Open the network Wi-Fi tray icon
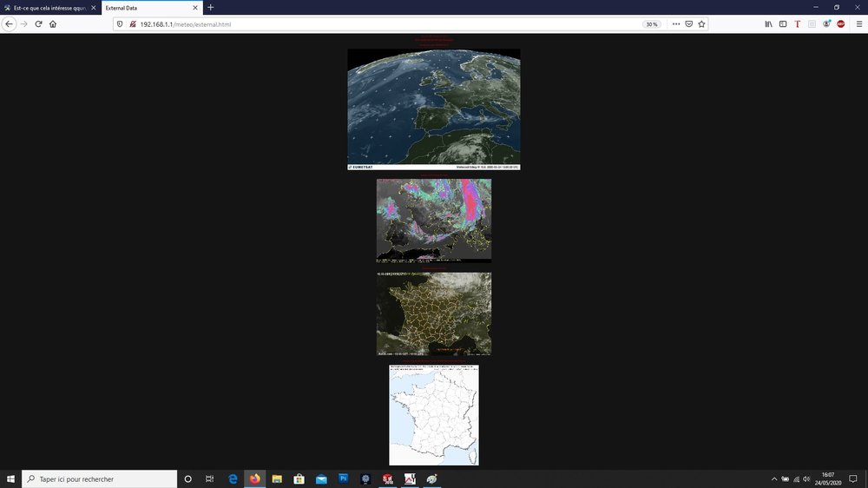Viewport: 868px width, 488px height. coord(796,479)
